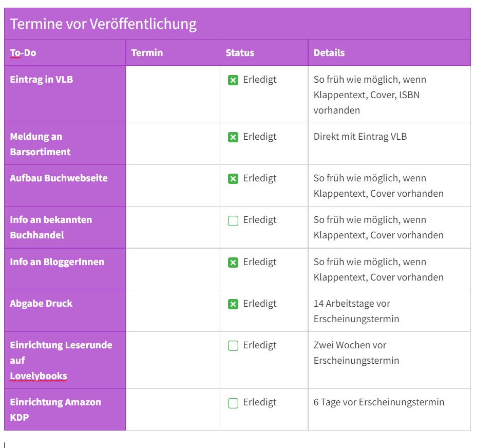Select the To-Do column header
494x448 pixels.
(23, 52)
